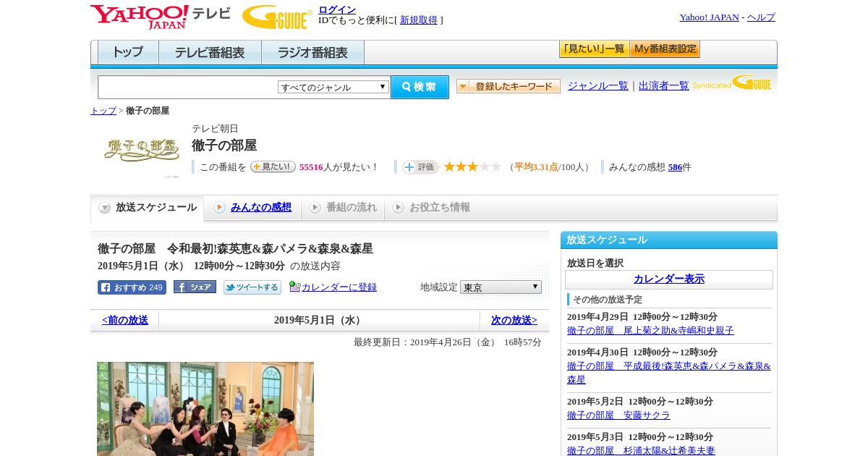Click the 見たい! plus button

pyautogui.click(x=273, y=166)
